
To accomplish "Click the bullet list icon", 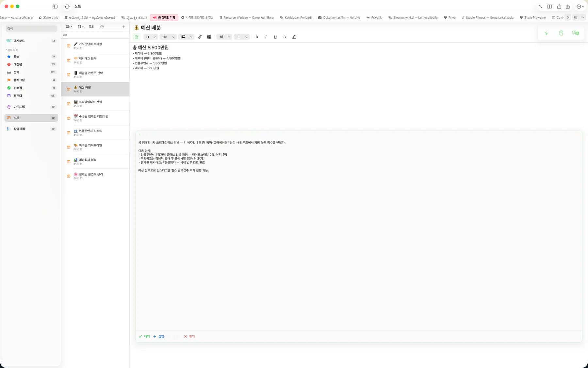I will [239, 37].
